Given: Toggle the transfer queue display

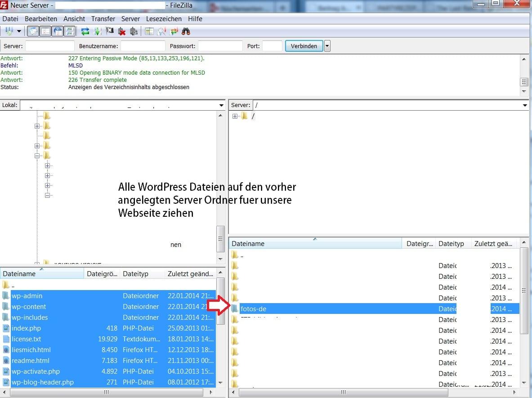Looking at the screenshot, I should pos(70,31).
